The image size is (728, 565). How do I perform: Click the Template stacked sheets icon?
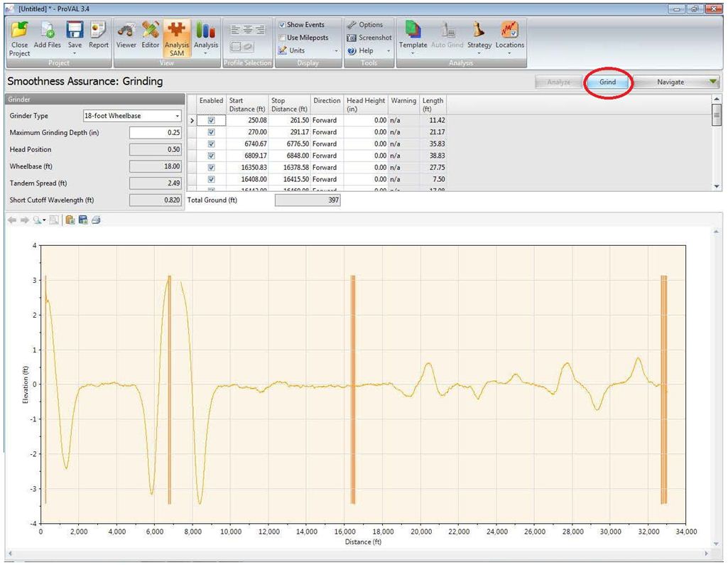412,30
